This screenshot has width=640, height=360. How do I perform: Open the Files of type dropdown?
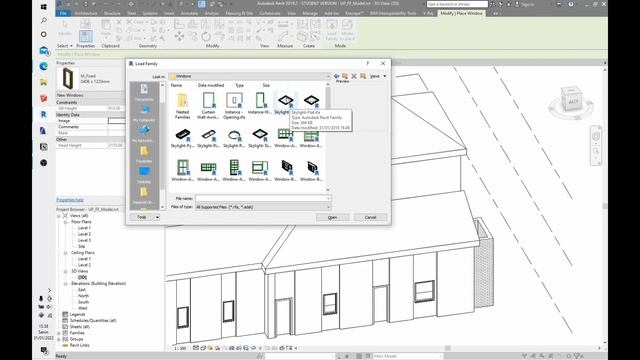coord(263,207)
